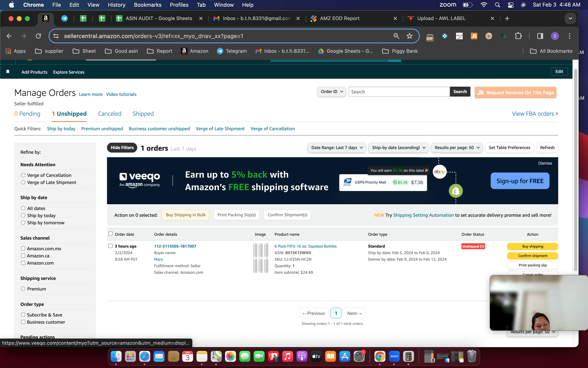Switch to the Canceled orders tab
The width and height of the screenshot is (588, 368).
(x=110, y=114)
